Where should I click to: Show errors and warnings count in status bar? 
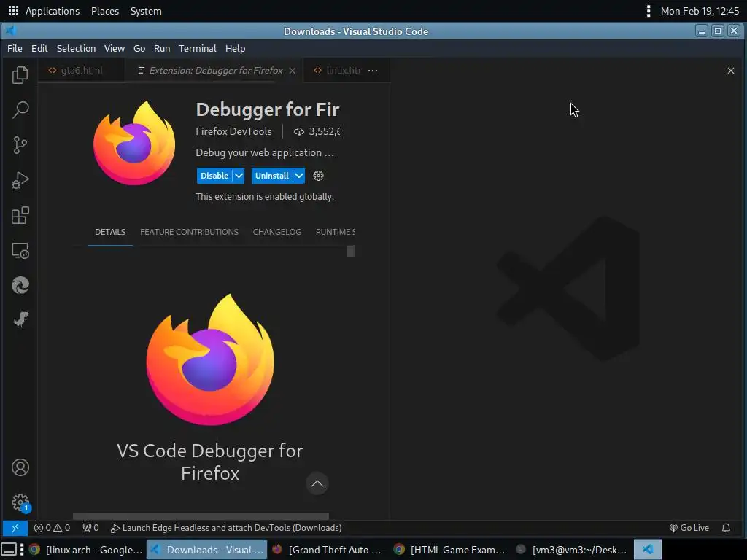[52, 528]
